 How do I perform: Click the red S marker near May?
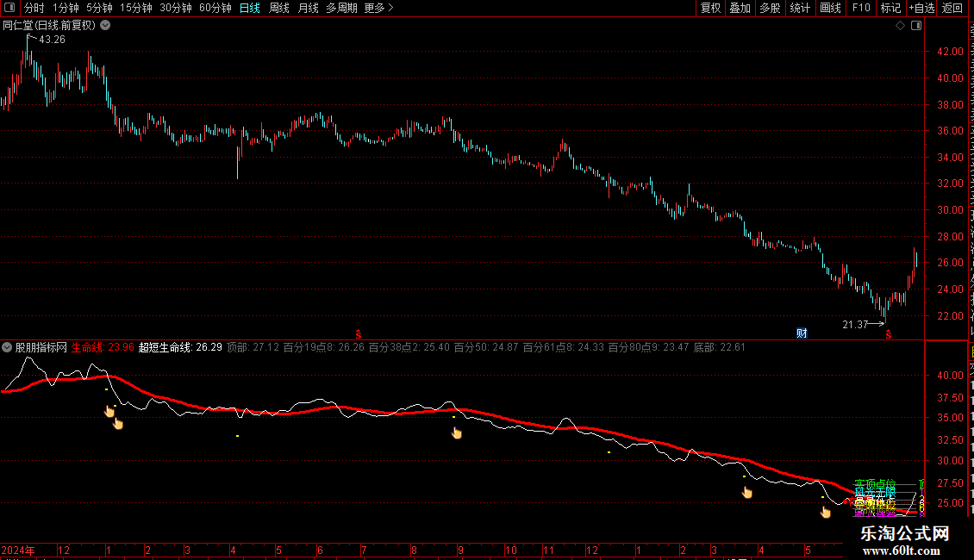pos(889,334)
